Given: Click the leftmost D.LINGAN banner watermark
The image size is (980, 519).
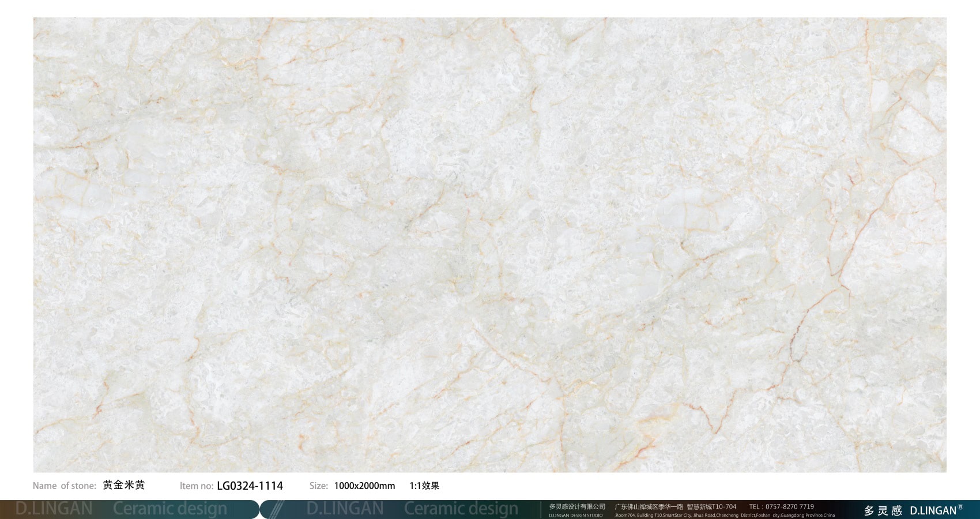Looking at the screenshot, I should click(x=54, y=509).
